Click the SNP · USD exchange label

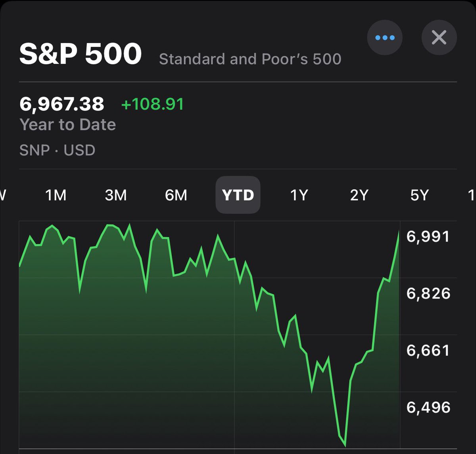click(58, 150)
